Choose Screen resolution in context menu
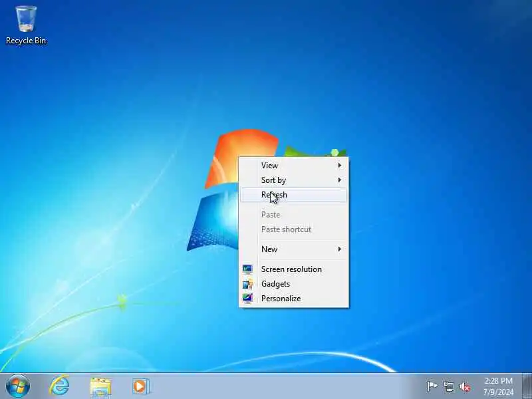The height and width of the screenshot is (399, 532). tap(294, 269)
